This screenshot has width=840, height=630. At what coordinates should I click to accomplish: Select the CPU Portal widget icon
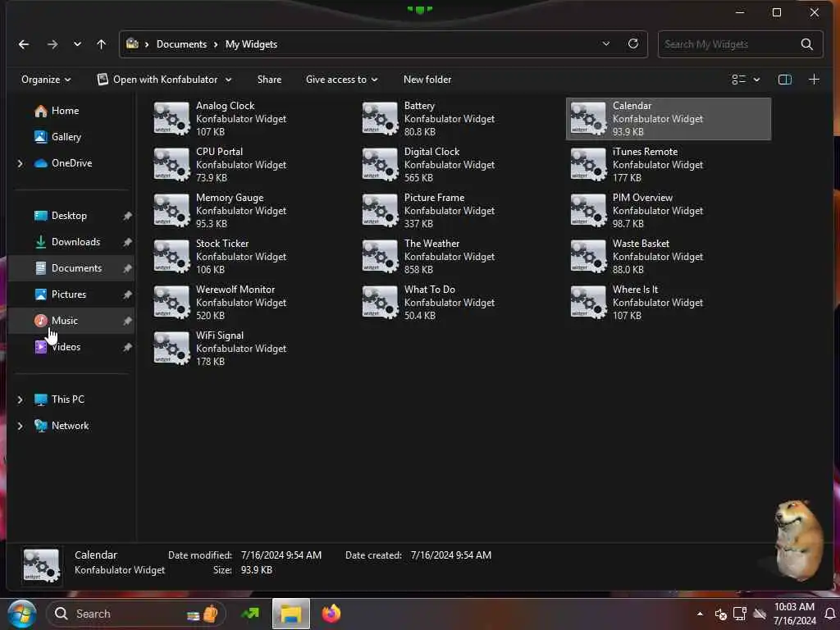click(171, 164)
